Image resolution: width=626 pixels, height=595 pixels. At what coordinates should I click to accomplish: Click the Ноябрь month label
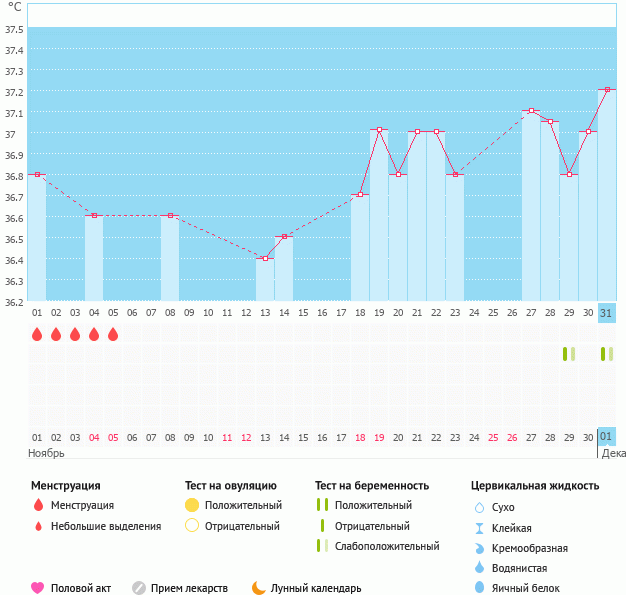[45, 453]
